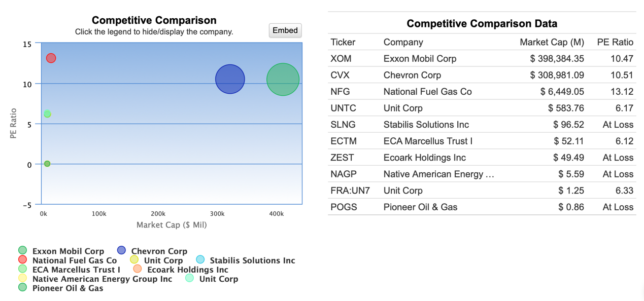Select the PE Ratio column header
The width and height of the screenshot is (644, 301).
pyautogui.click(x=615, y=42)
